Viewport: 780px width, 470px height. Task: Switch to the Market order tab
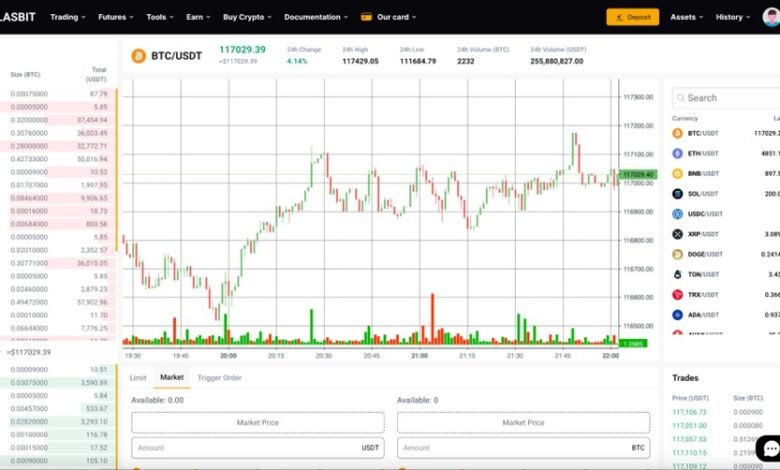click(172, 377)
